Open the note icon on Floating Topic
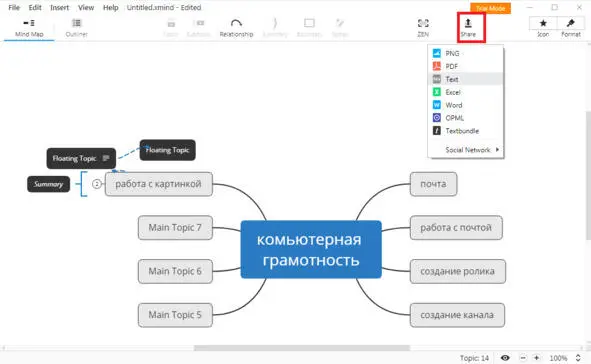591x364 pixels. pos(106,158)
